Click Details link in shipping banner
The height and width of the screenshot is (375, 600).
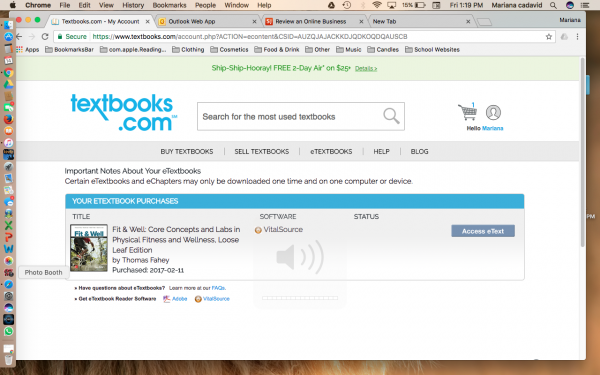(366, 68)
